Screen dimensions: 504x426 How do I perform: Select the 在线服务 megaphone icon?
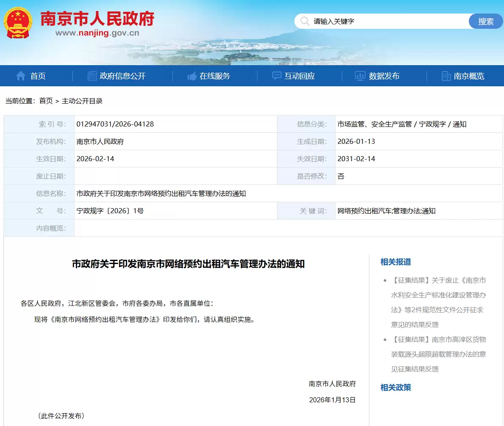click(x=192, y=76)
